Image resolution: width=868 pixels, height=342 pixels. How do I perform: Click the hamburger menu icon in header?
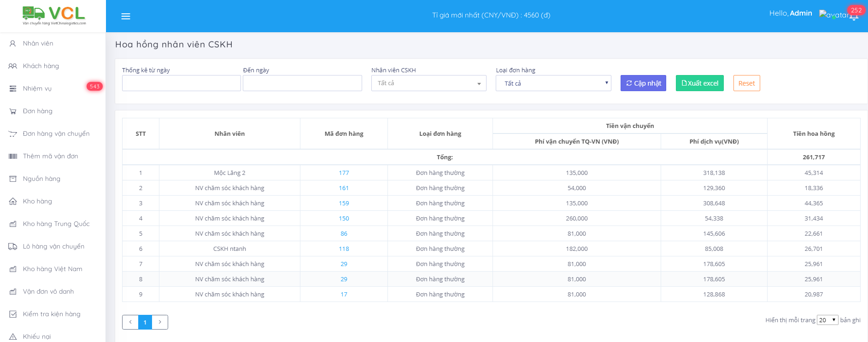coord(125,16)
